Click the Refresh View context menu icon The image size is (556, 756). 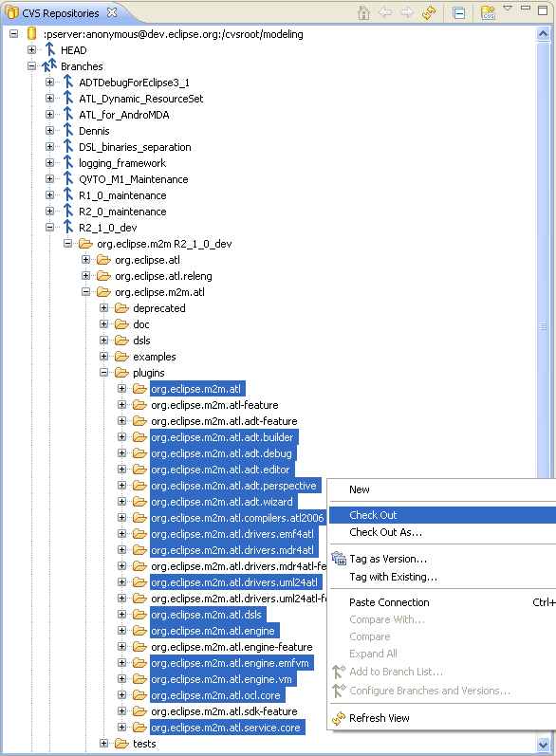click(x=339, y=718)
